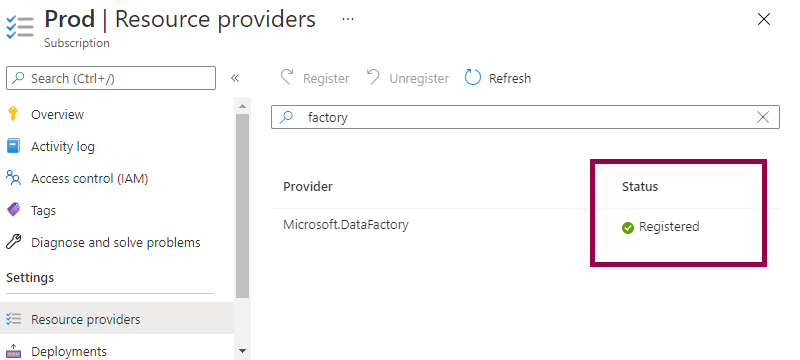Open Diagnose and solve problems wrench icon
This screenshot has height=360, width=800.
(13, 242)
